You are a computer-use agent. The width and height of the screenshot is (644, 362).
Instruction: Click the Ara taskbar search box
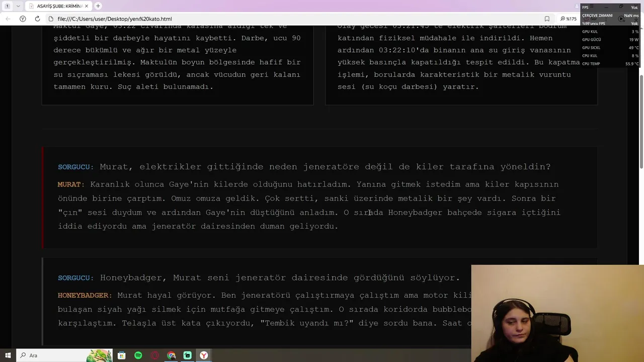[65, 355]
